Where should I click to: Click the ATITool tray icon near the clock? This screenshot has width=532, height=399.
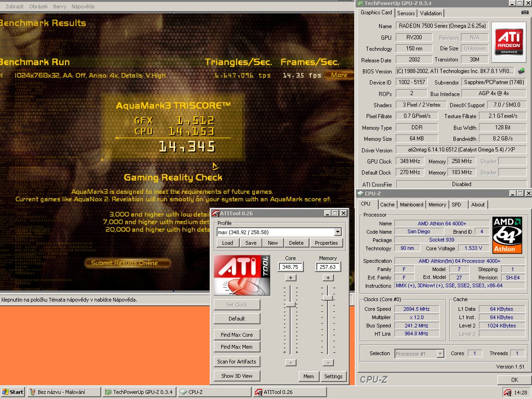pos(507,392)
